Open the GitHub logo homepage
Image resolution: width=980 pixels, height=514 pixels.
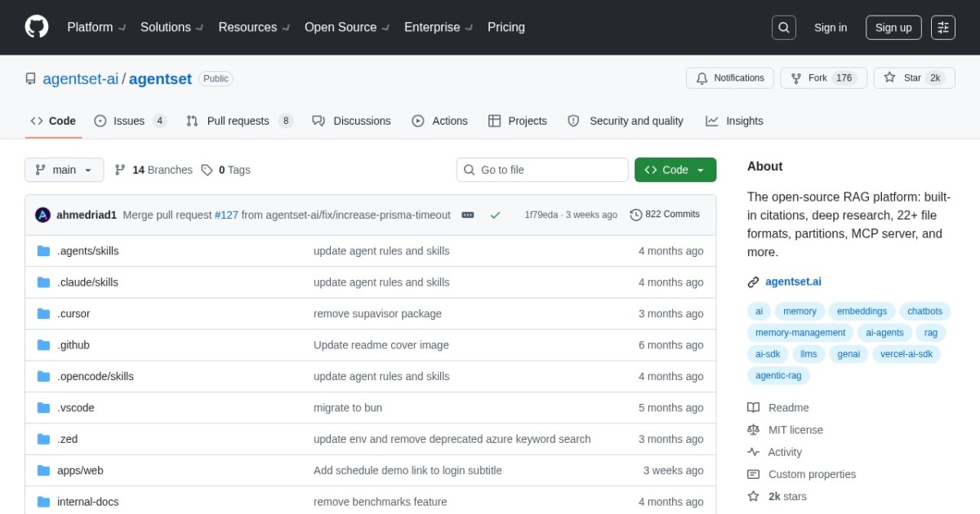coord(37,27)
